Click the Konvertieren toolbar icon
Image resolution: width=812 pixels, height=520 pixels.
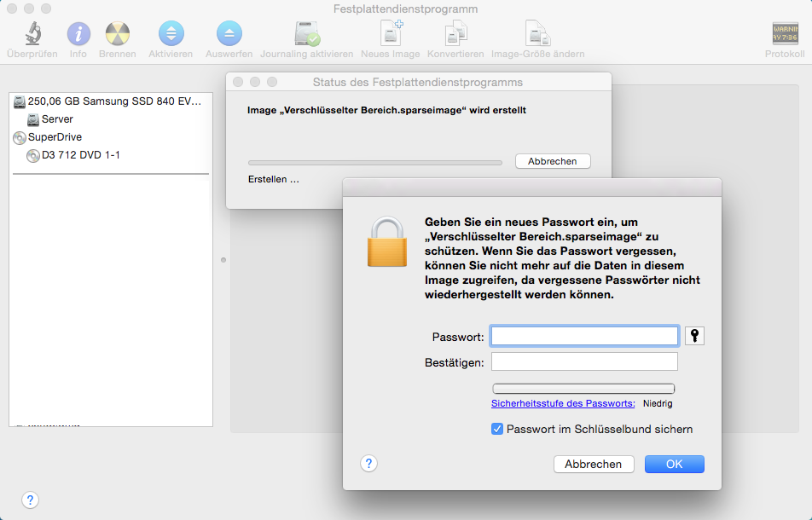point(455,34)
